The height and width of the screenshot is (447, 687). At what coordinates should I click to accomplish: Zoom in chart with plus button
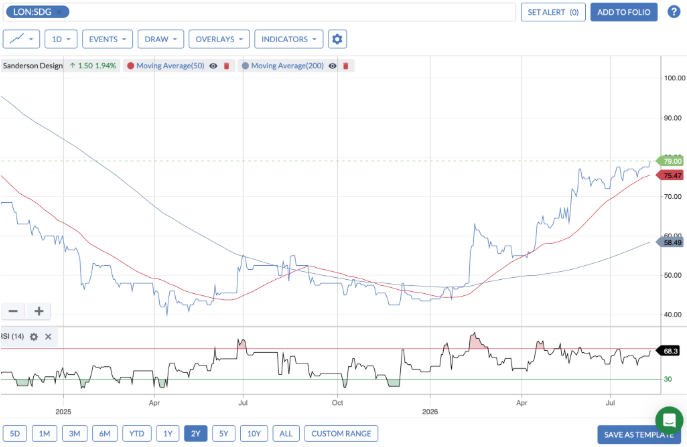[39, 311]
